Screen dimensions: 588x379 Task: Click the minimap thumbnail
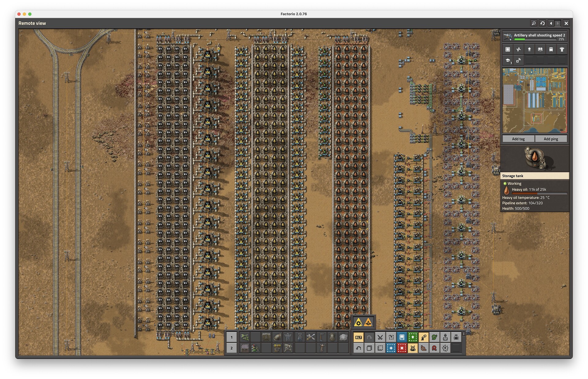click(535, 100)
